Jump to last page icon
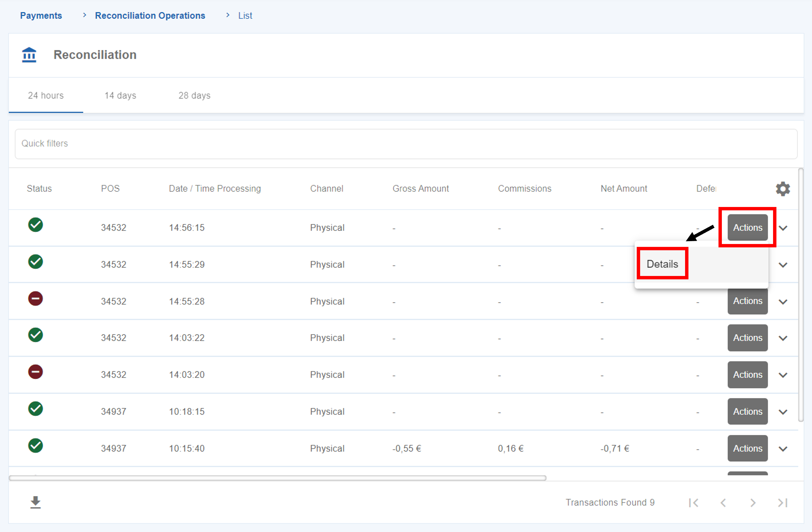Image resolution: width=812 pixels, height=532 pixels. (783, 503)
